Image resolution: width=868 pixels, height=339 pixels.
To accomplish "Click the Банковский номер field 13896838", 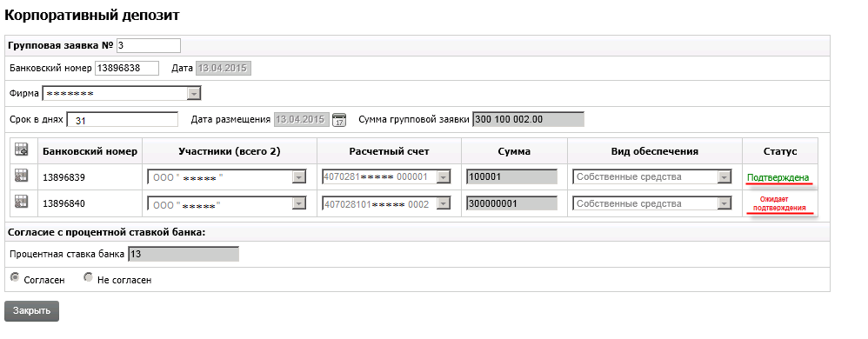I will click(x=127, y=68).
